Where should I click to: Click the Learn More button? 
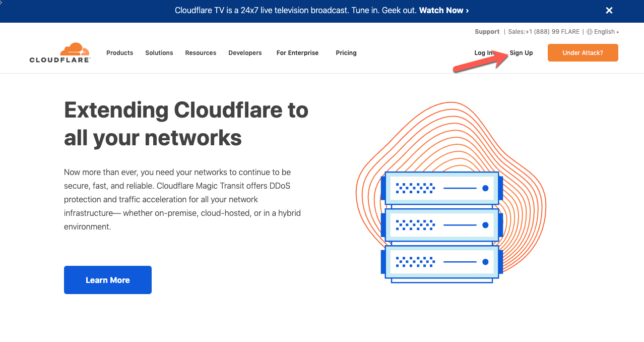tap(108, 280)
